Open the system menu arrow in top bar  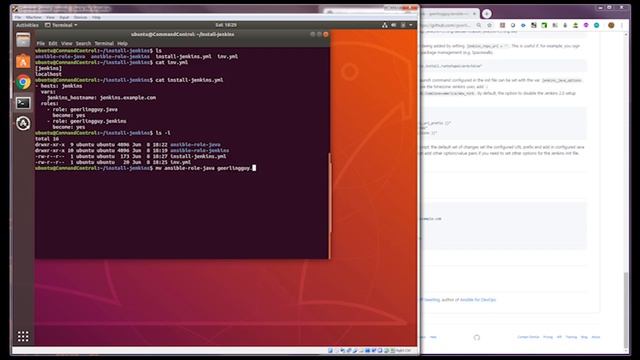click(x=411, y=25)
